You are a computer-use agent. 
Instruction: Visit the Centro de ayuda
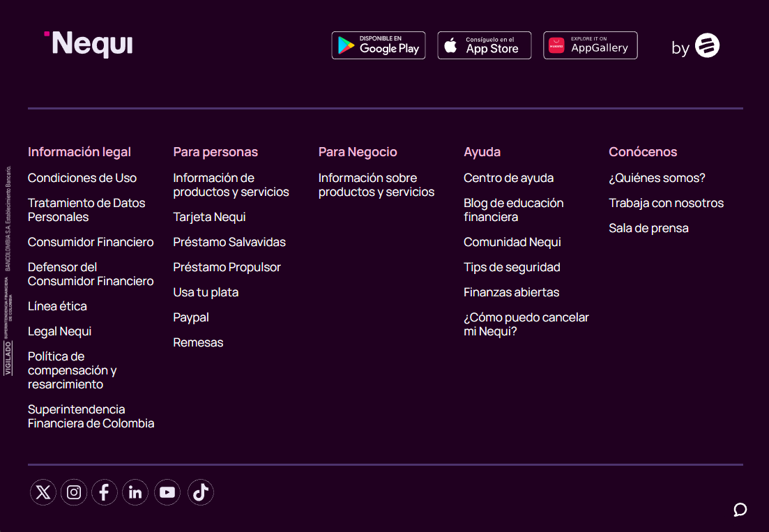click(x=508, y=178)
